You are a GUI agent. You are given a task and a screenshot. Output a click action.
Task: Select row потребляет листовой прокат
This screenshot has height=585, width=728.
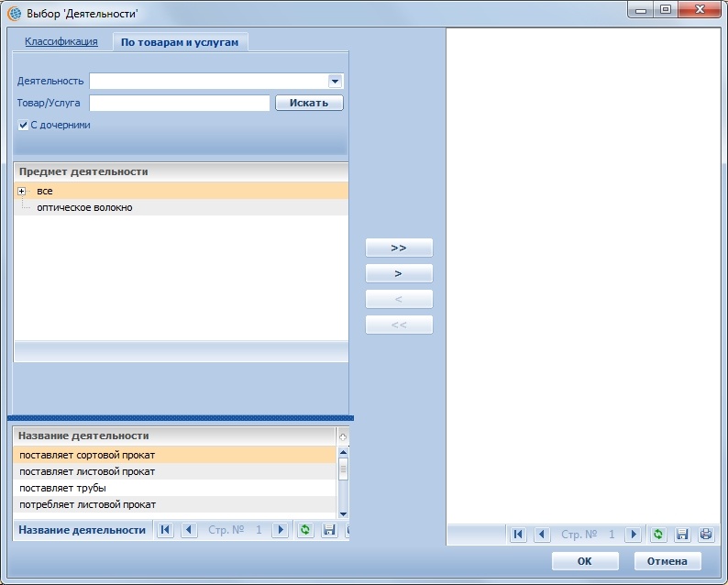pos(174,504)
